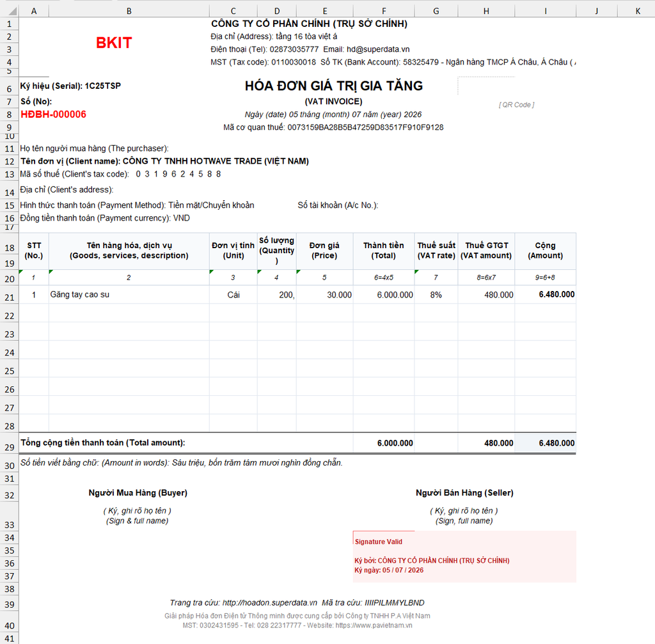Select the 8% VAT rate cell
Image resolution: width=655 pixels, height=644 pixels.
[436, 295]
